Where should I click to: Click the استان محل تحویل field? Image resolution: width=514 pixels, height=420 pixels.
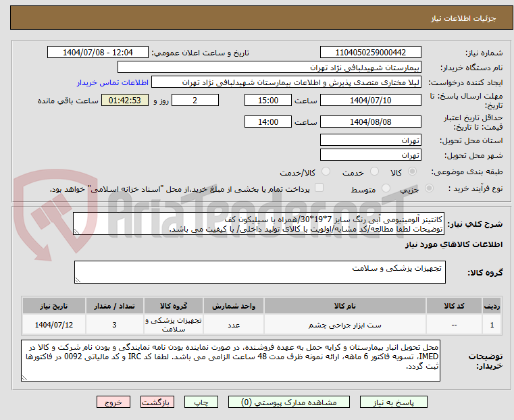pos(370,140)
